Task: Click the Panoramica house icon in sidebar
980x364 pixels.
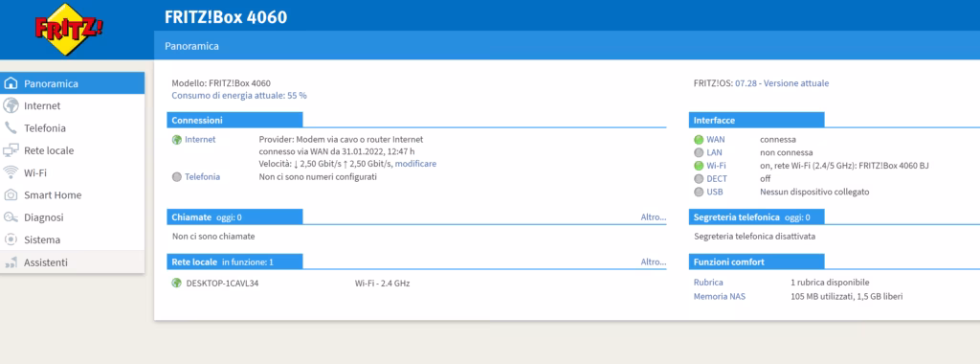Action: 11,83
